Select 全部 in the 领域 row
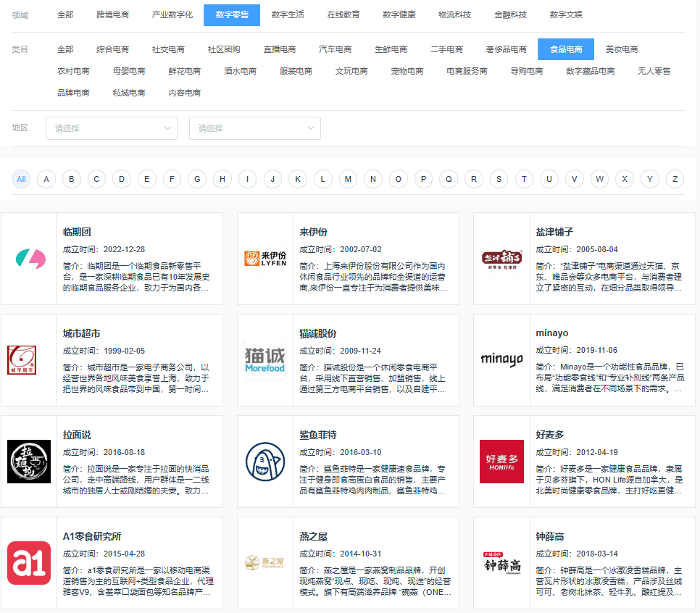The width and height of the screenshot is (700, 613). point(65,14)
